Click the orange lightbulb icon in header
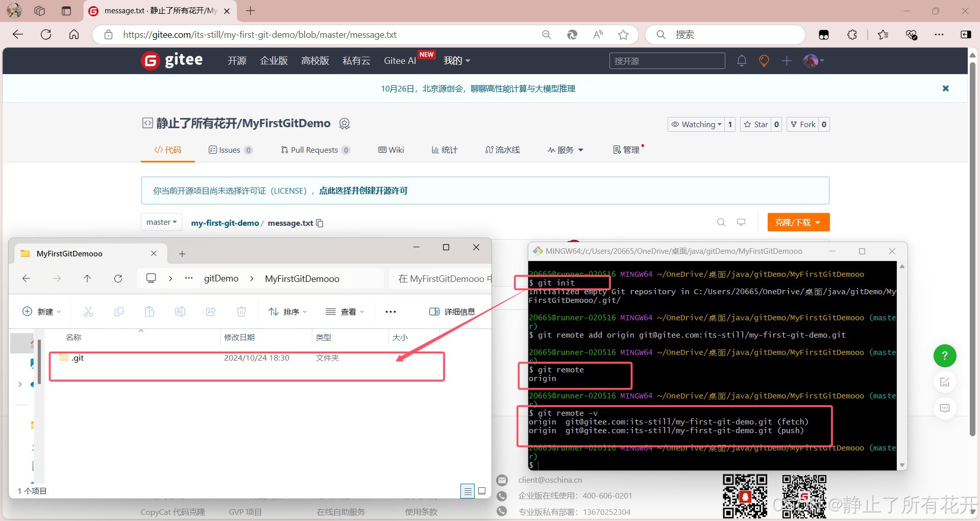This screenshot has width=980, height=521. pyautogui.click(x=764, y=61)
